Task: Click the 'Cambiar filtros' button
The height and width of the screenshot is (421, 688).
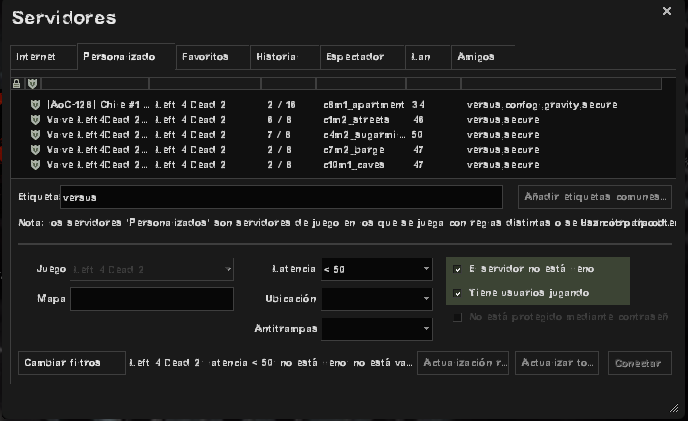Action: (72, 363)
